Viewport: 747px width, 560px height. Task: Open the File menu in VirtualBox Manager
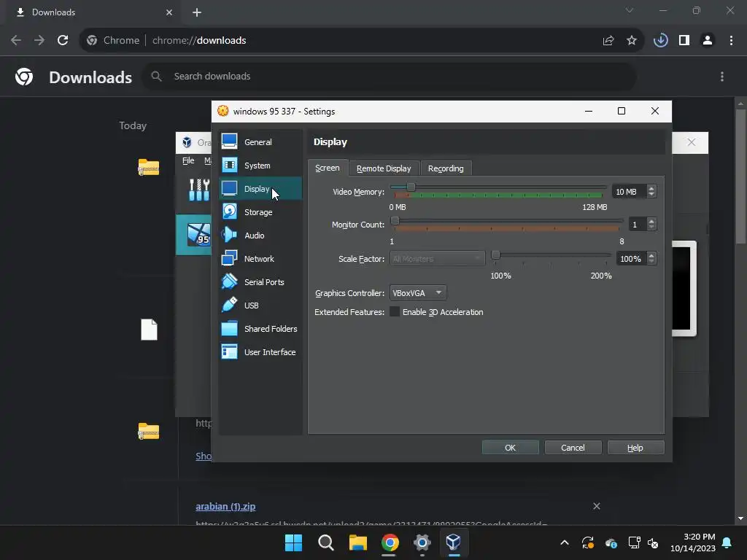[x=188, y=161]
